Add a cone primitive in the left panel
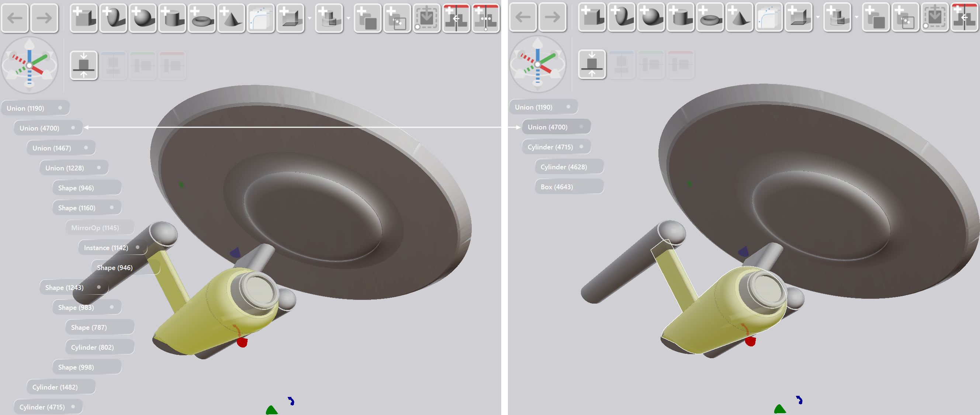Viewport: 980px width, 415px height. [x=231, y=18]
